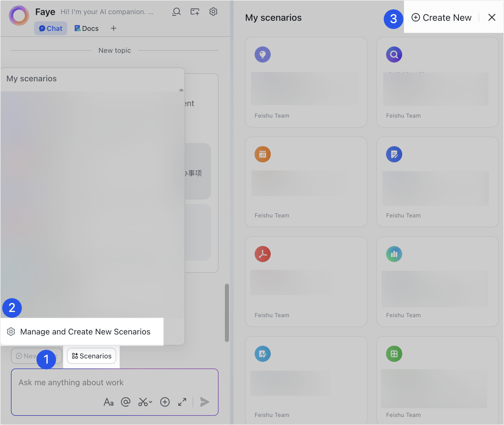Open the new conversation icon
Viewport: 504px width, 425px height.
pos(195,12)
